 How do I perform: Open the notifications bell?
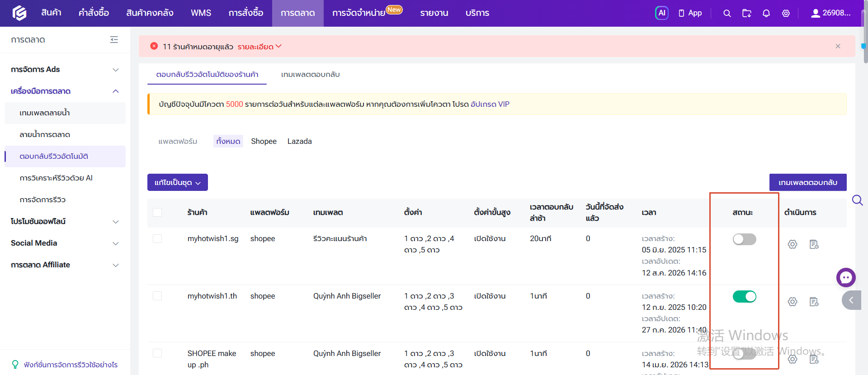(x=766, y=13)
